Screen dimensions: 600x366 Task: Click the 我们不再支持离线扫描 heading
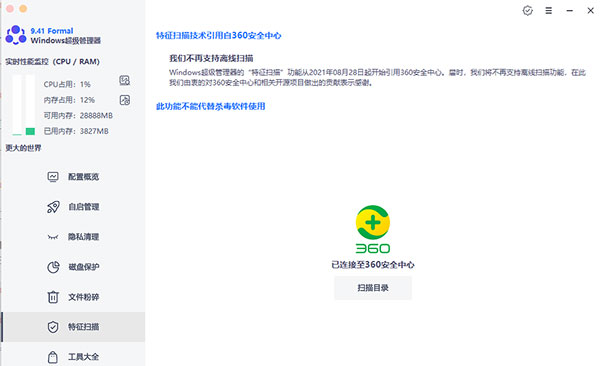click(211, 58)
